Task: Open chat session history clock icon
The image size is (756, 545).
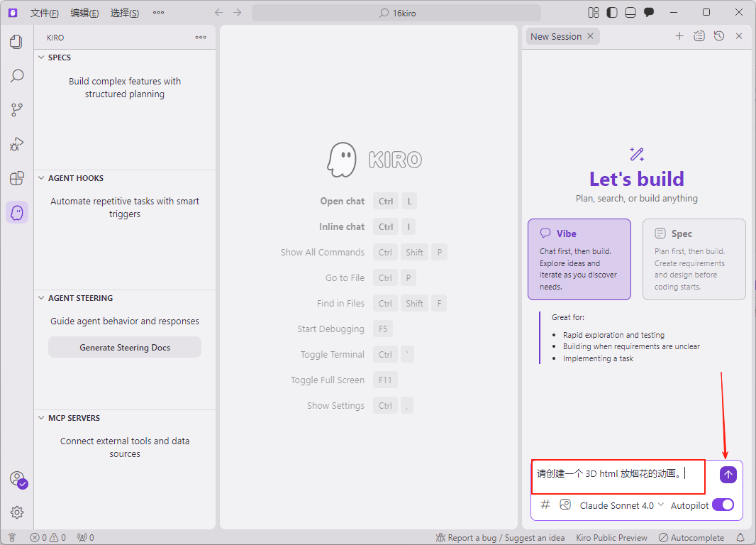Action: 719,36
